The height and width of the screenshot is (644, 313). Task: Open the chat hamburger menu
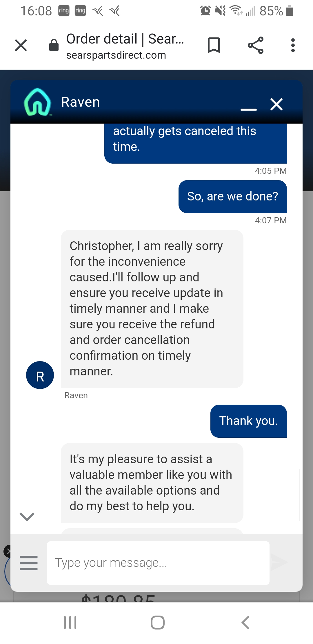click(x=29, y=563)
